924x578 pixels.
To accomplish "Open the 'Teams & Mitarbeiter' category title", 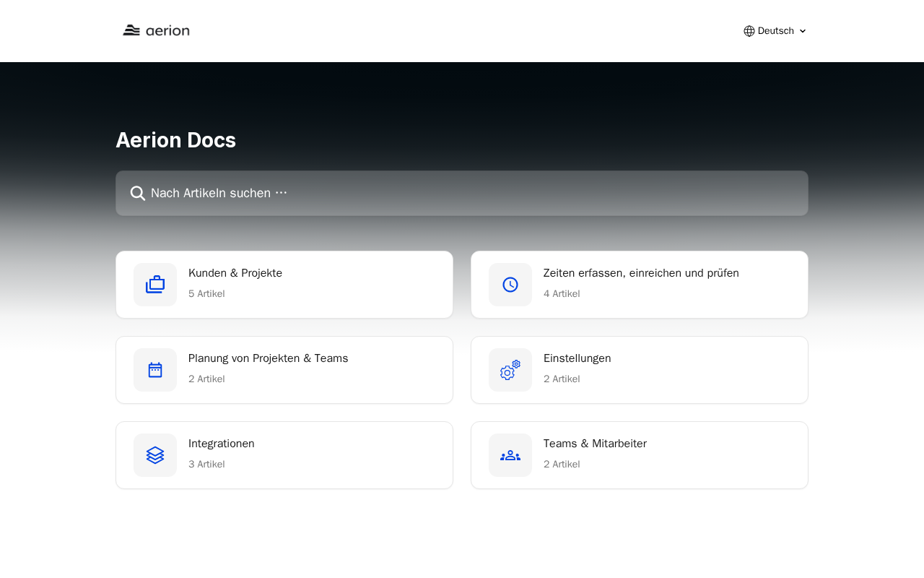I will pyautogui.click(x=595, y=444).
